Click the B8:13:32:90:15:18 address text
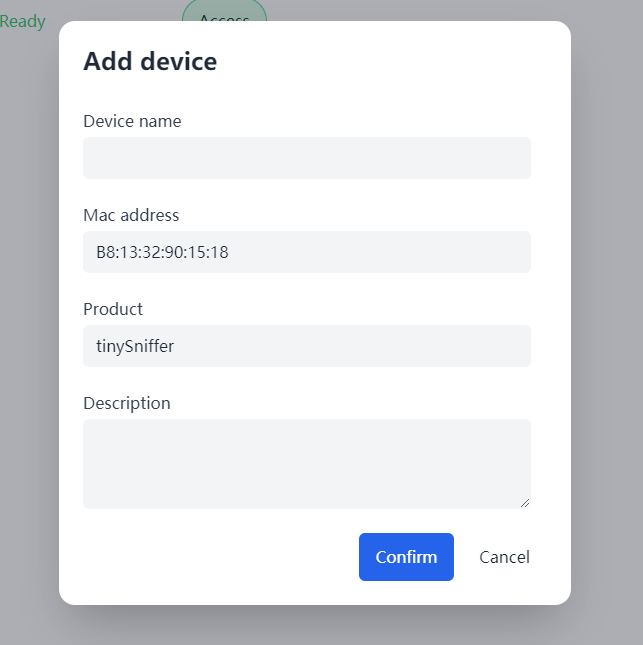643x645 pixels. [x=162, y=252]
